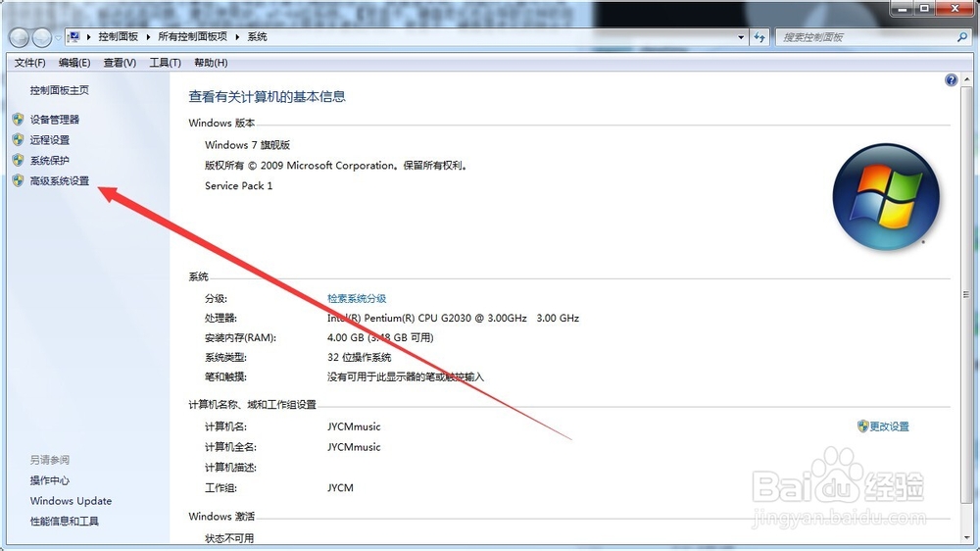Click the JYCMmusic value beside 计算机全名
This screenshot has width=980, height=551.
(x=354, y=447)
